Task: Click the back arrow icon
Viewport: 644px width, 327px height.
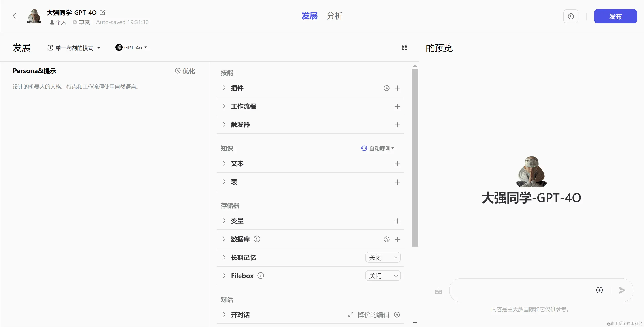Action: tap(15, 17)
